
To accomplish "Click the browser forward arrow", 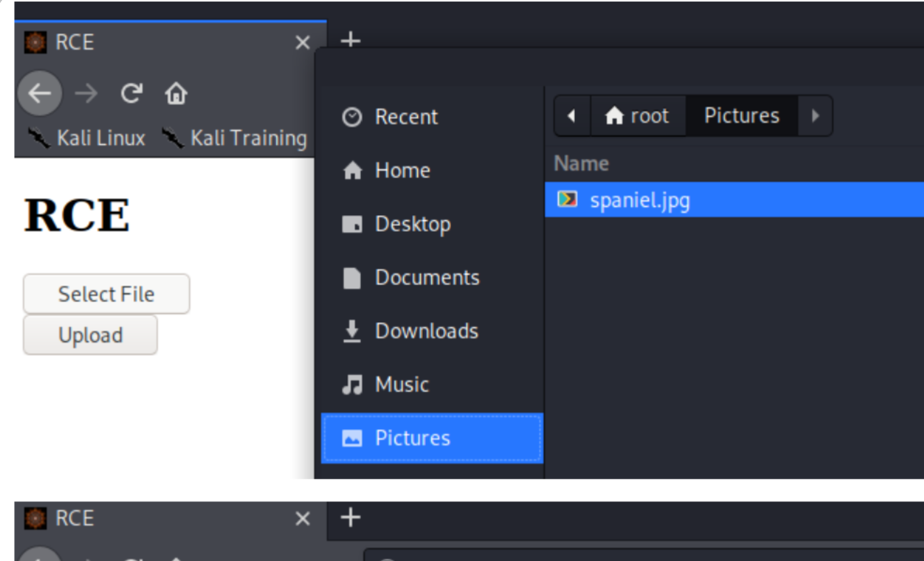I will click(x=86, y=94).
